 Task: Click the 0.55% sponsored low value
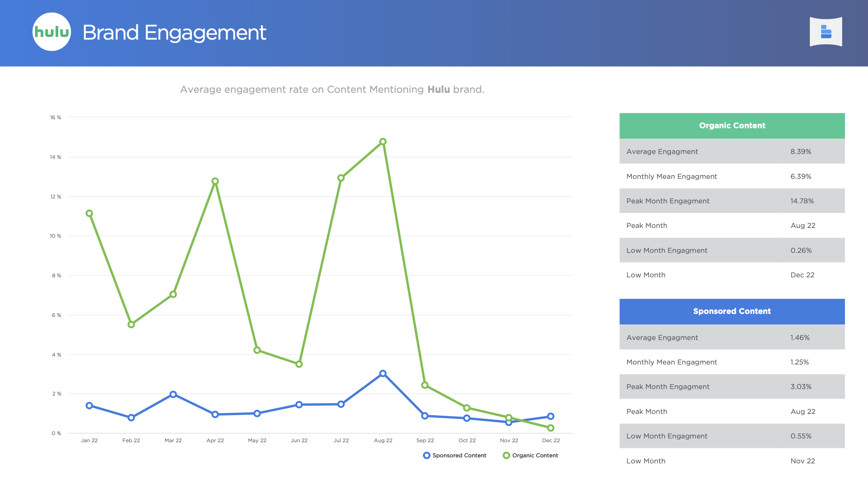point(801,436)
